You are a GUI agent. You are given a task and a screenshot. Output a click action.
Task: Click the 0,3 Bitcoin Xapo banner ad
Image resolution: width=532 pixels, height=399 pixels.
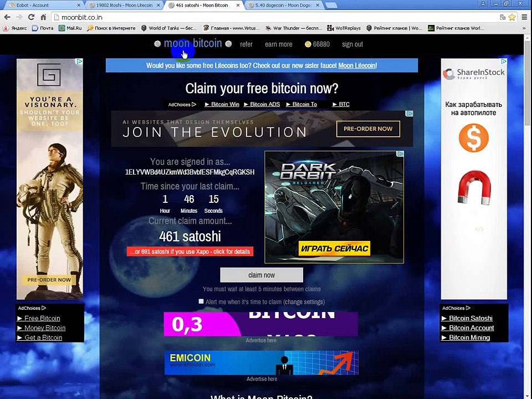260,324
